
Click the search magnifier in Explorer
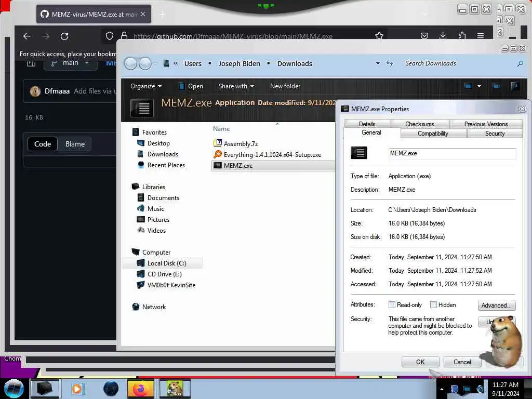click(520, 63)
